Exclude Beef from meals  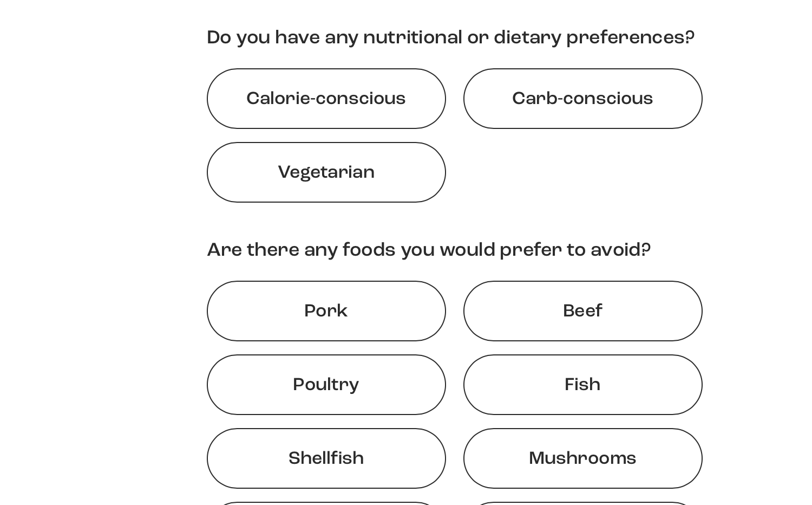[x=582, y=311]
